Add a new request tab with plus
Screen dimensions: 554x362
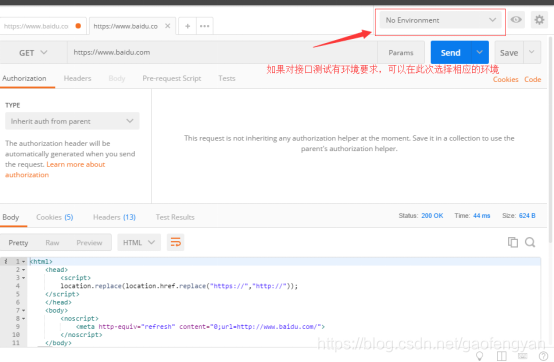tap(188, 26)
